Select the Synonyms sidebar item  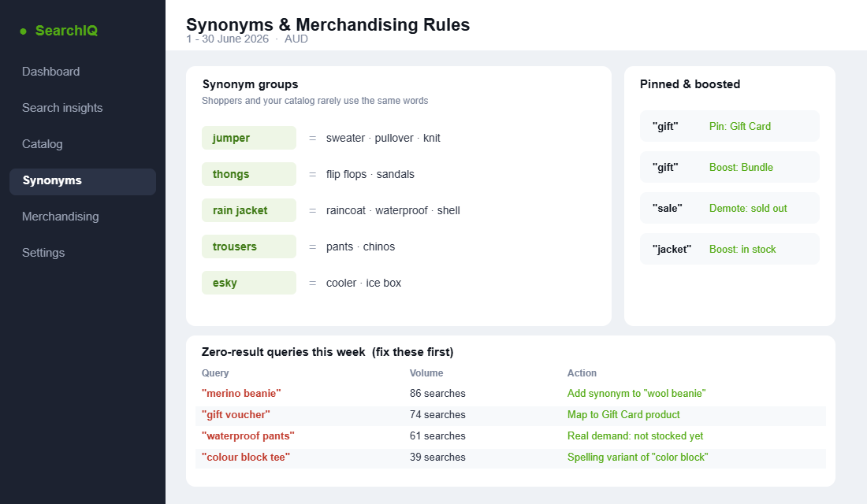(x=83, y=181)
